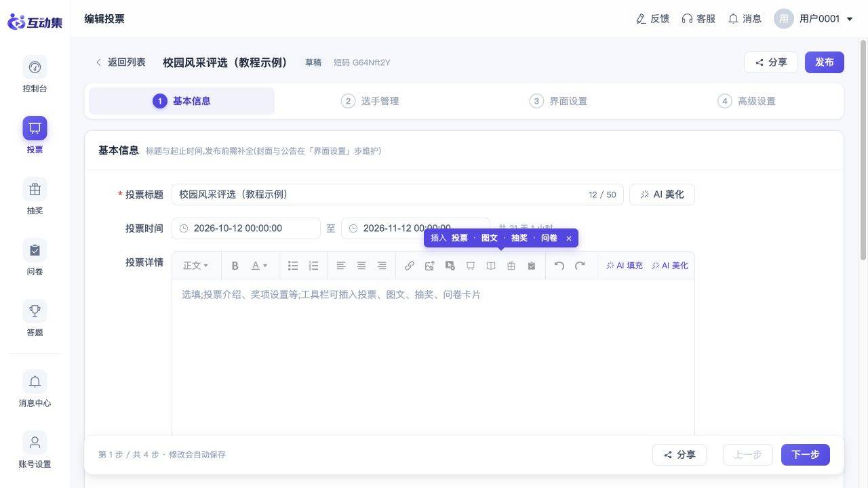Insert a 问卷 card from the editor toolbar
The height and width of the screenshot is (488, 868).
(532, 266)
